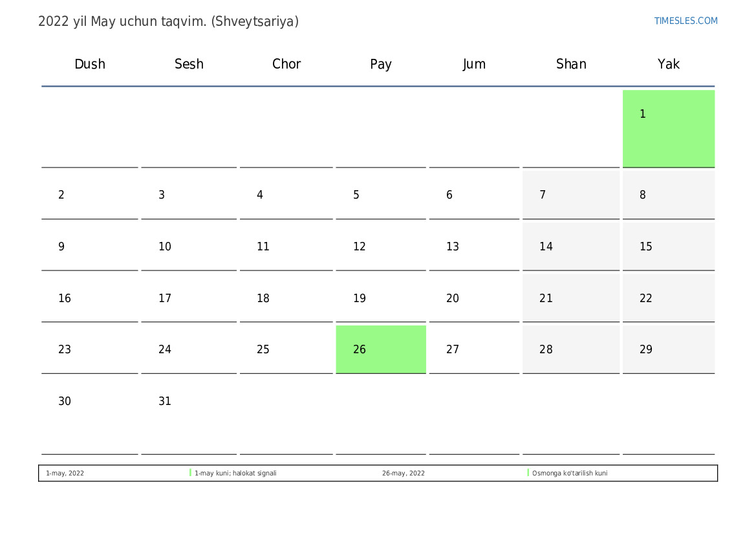Click the Shan column header
Viewport: 756px width, 535px height.
(571, 64)
